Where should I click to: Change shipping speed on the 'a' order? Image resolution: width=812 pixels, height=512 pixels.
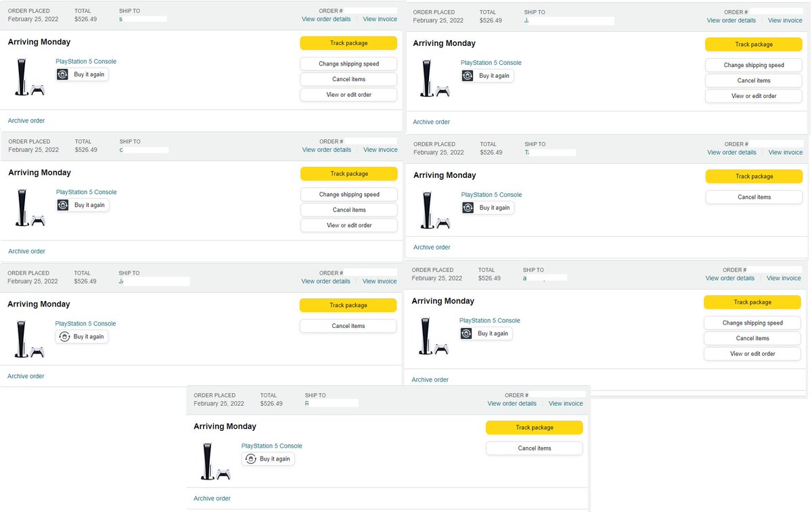pyautogui.click(x=752, y=323)
